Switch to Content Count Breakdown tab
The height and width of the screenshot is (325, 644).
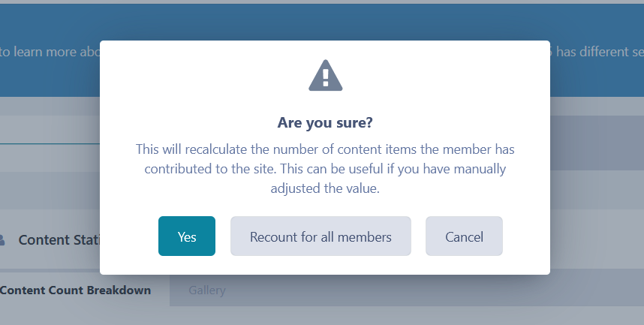click(x=75, y=290)
